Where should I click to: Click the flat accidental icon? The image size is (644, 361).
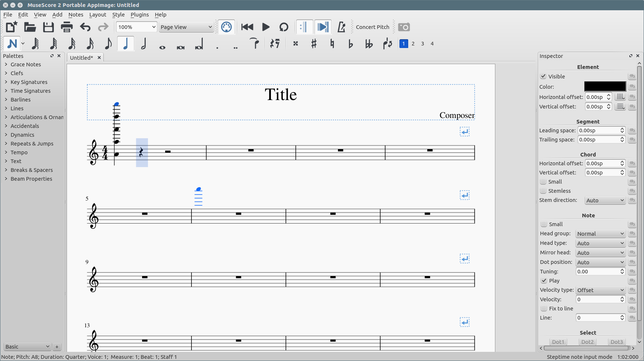pyautogui.click(x=350, y=44)
